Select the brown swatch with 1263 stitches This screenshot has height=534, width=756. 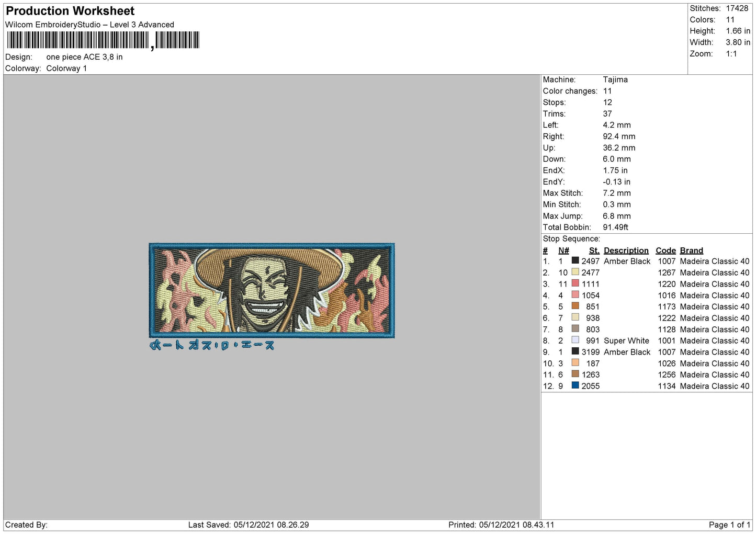coord(576,374)
